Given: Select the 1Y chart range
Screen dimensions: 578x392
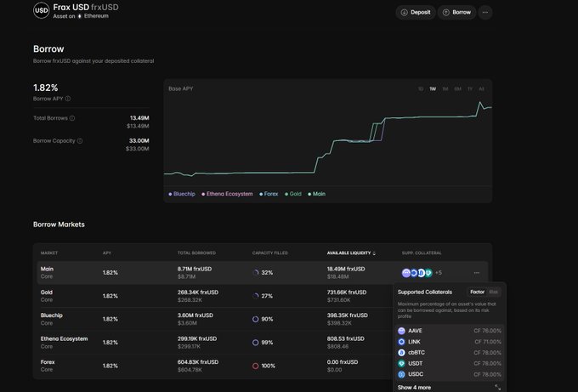Looking at the screenshot, I should tap(470, 89).
